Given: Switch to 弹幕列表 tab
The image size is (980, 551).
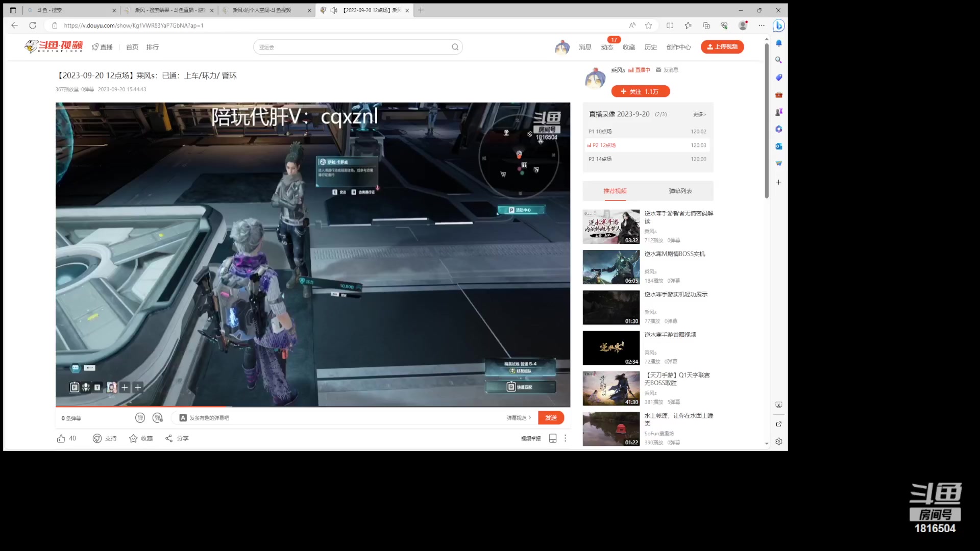Looking at the screenshot, I should [x=680, y=191].
